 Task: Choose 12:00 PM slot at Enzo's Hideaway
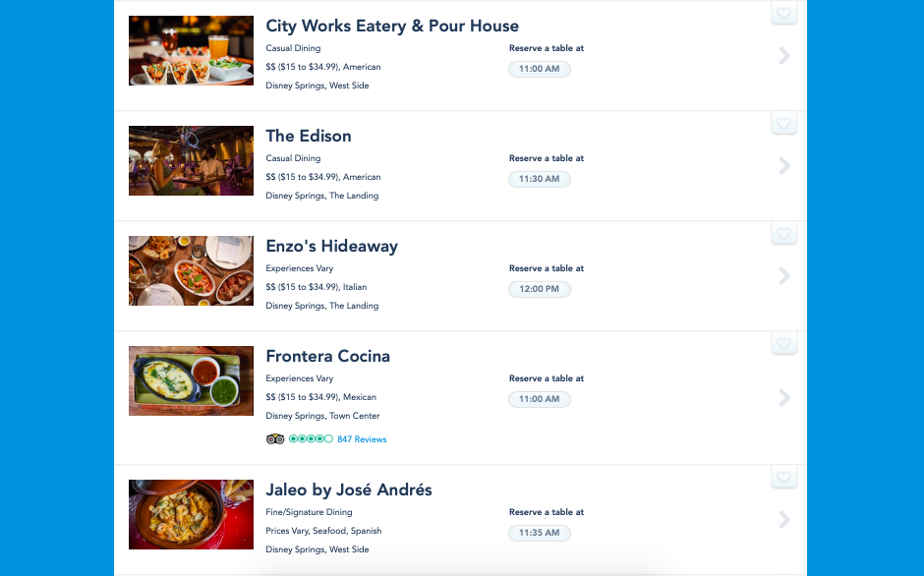click(540, 289)
